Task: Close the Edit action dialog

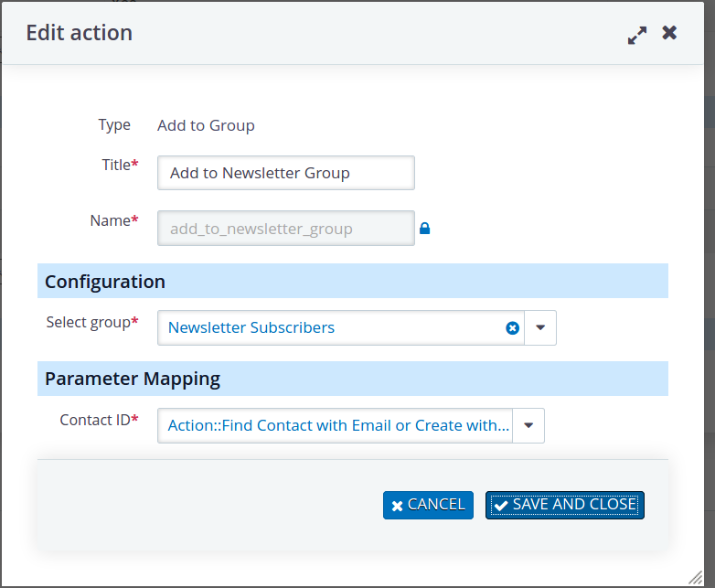Action: (669, 33)
